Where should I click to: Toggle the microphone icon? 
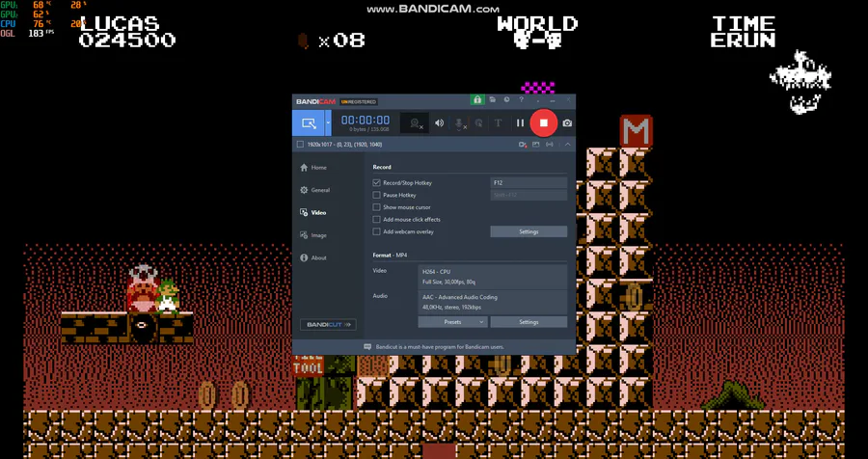pos(459,122)
